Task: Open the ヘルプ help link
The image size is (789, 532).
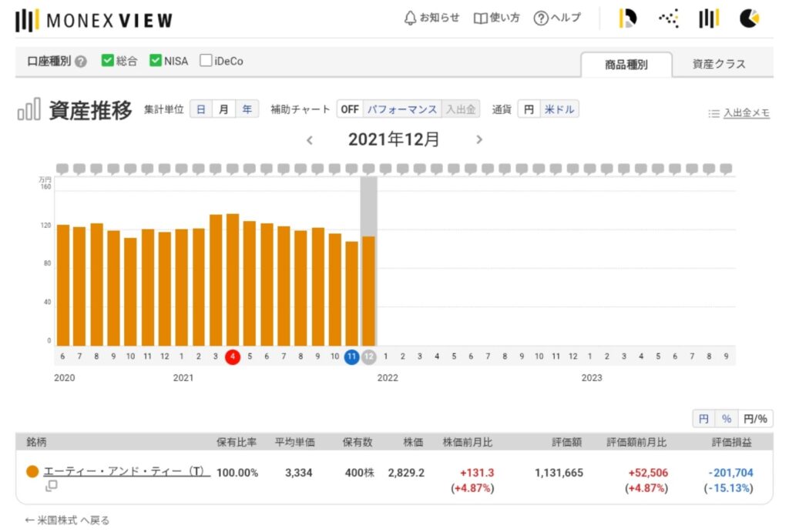Action: pyautogui.click(x=557, y=18)
